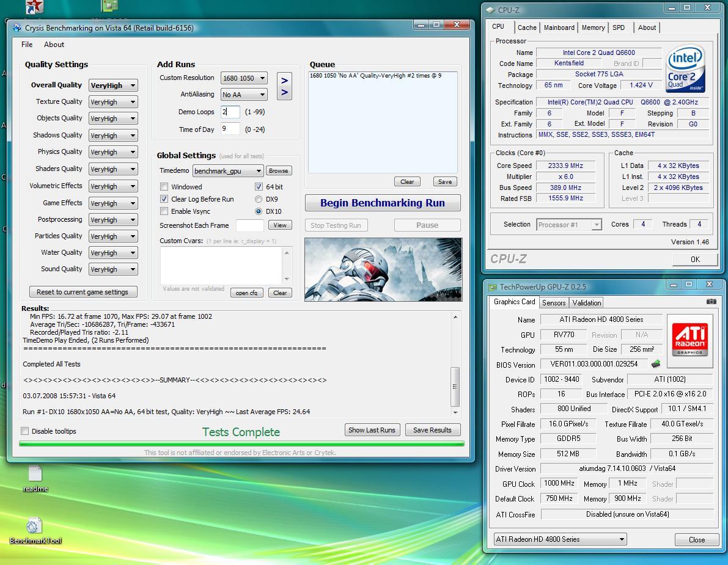Click Save Results button

pyautogui.click(x=432, y=430)
